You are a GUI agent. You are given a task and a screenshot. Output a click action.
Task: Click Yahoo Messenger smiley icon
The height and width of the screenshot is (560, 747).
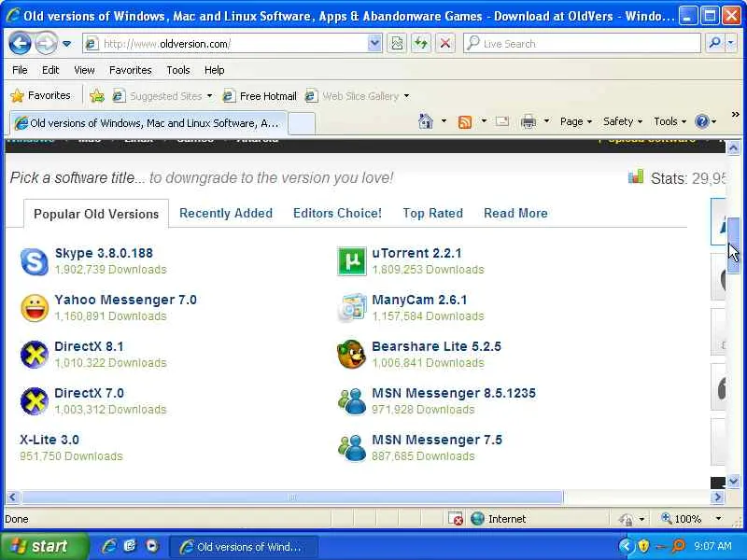(x=35, y=308)
